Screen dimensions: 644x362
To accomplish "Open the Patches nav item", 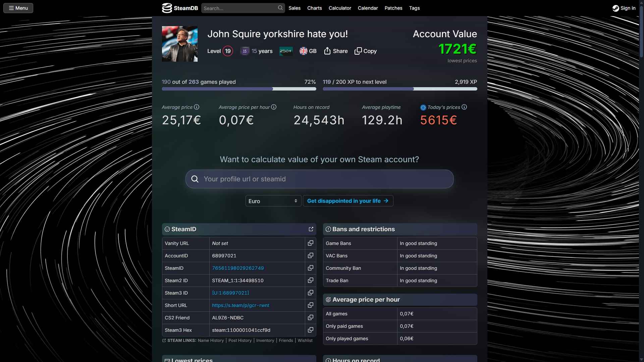I will 393,8.
